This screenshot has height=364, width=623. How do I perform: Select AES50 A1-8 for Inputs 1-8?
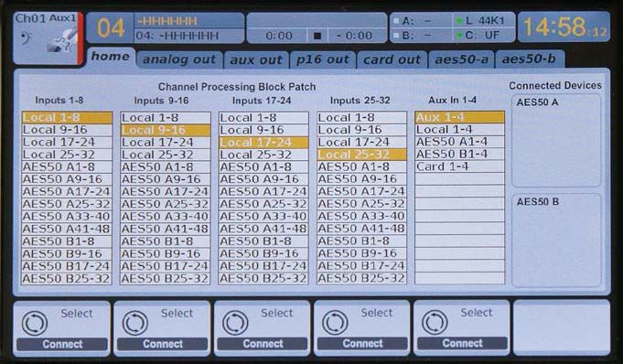[67, 166]
